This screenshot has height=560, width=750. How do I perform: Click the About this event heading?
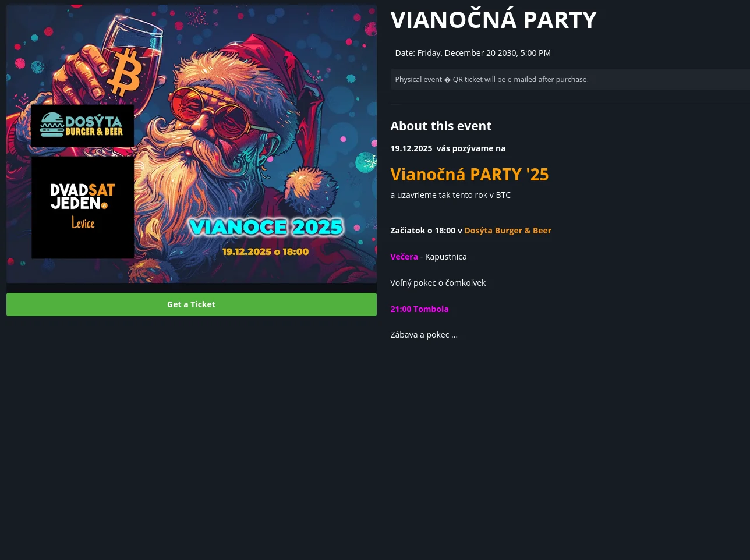441,126
